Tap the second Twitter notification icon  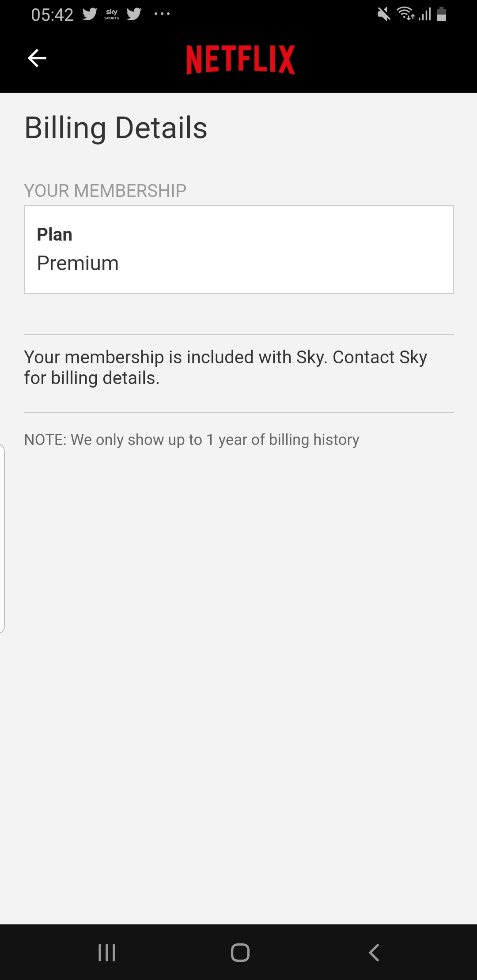click(x=134, y=14)
